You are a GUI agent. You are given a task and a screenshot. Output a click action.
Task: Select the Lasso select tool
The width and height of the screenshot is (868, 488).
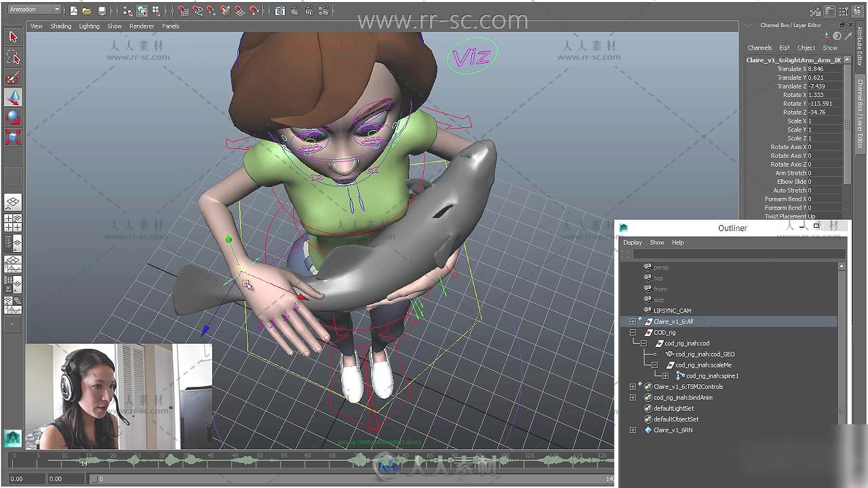click(x=13, y=58)
